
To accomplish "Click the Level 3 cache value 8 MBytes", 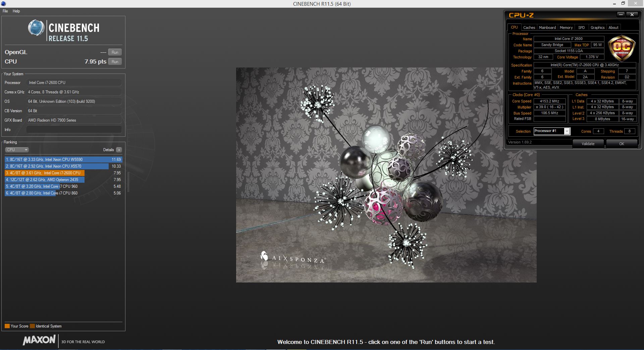I will pos(602,119).
